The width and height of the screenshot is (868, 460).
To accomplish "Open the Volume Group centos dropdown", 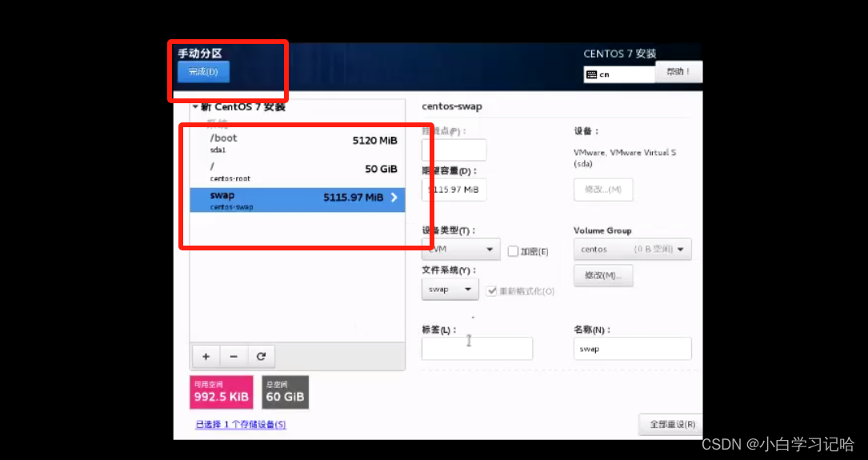I will (x=632, y=250).
